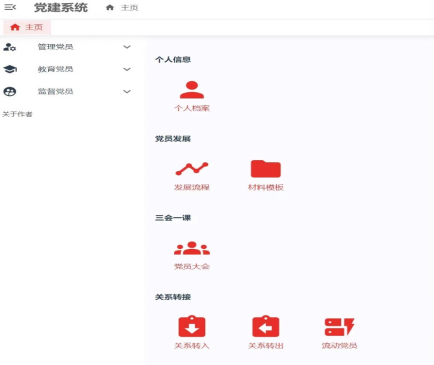
Task: Click the 关于作者 link
Action: (17, 114)
